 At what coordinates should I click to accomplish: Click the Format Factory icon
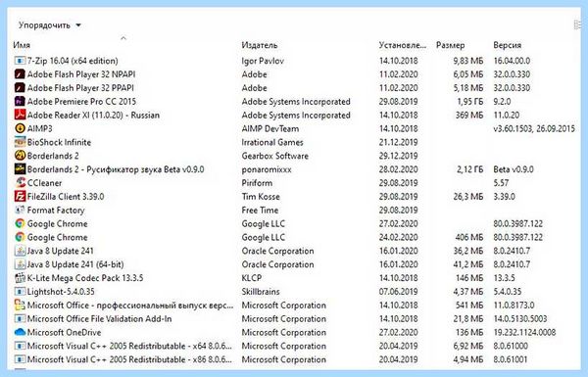pos(20,210)
